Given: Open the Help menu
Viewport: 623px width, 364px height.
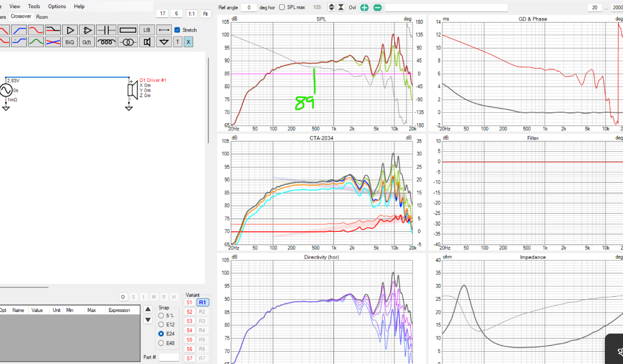Looking at the screenshot, I should pyautogui.click(x=79, y=6).
